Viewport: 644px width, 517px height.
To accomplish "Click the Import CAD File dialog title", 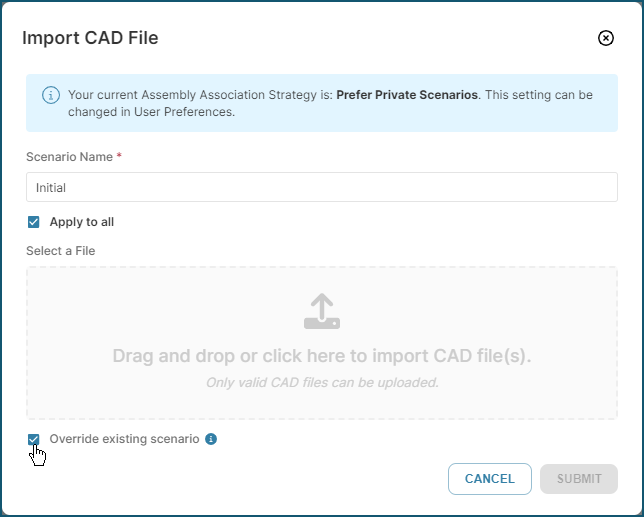I will 90,38.
